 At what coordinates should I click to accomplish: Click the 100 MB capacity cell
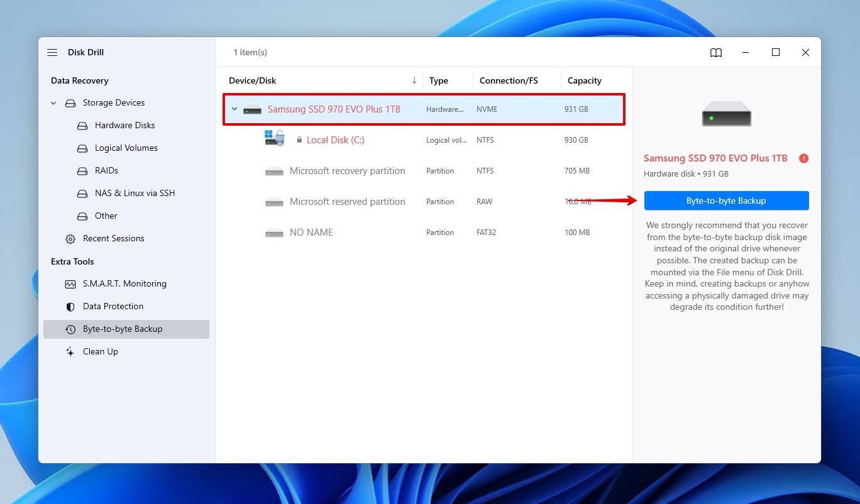click(x=577, y=233)
